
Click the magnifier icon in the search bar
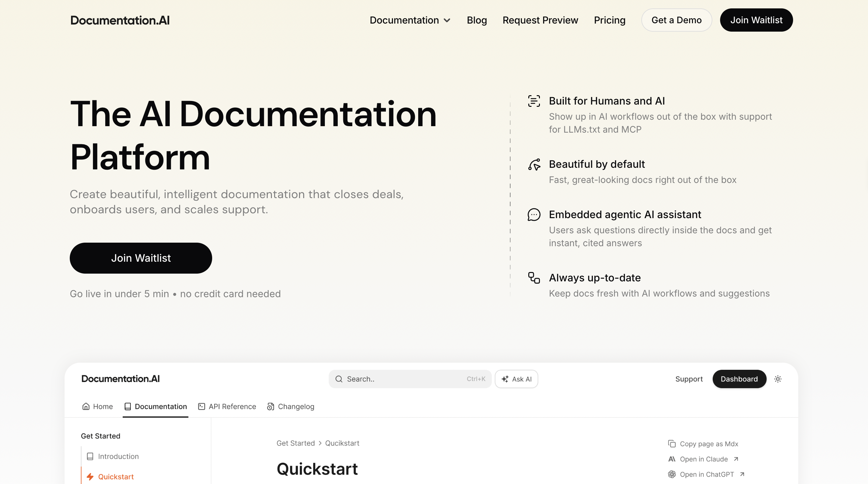click(339, 379)
